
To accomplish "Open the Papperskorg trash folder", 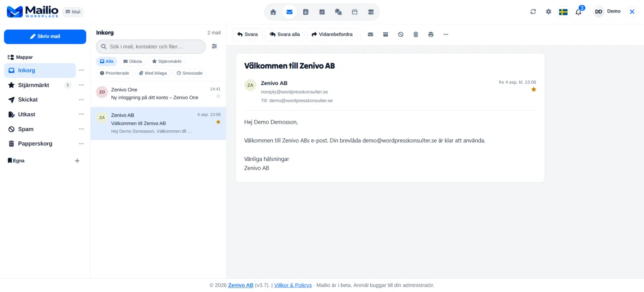I will (40, 144).
